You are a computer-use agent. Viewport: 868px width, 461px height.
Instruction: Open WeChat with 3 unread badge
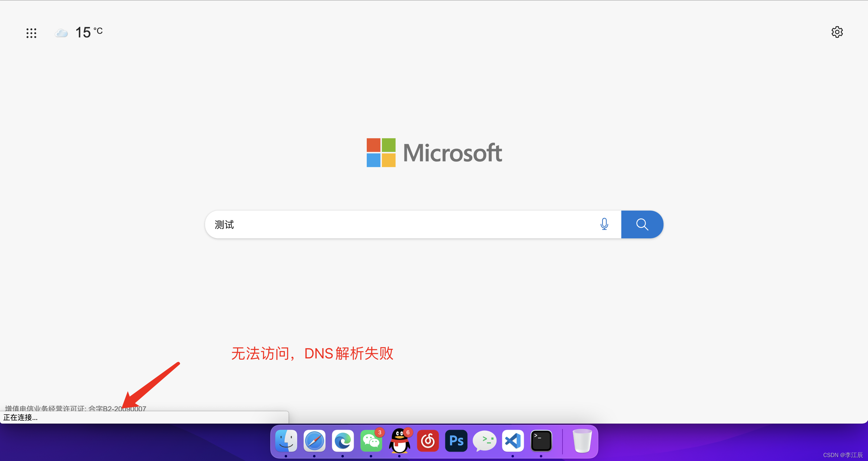pos(371,441)
